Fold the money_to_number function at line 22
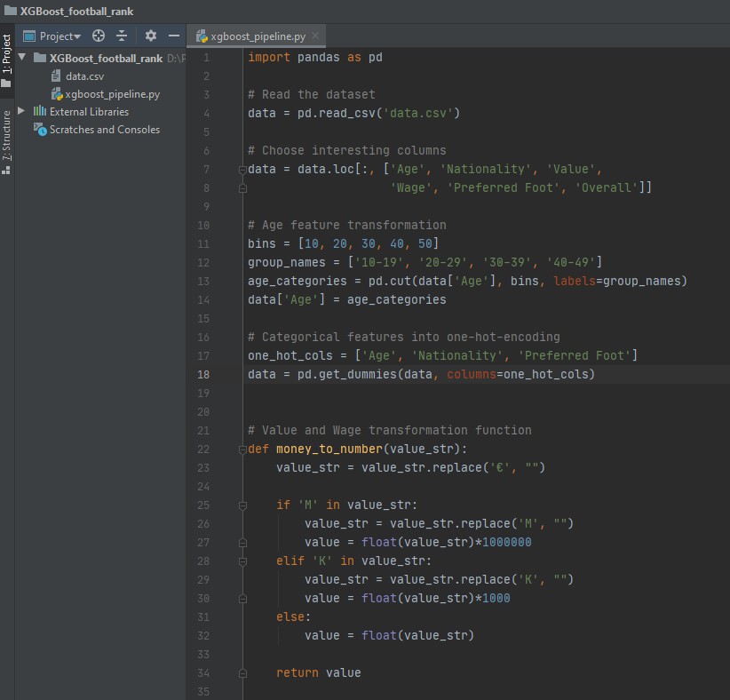 (242, 449)
